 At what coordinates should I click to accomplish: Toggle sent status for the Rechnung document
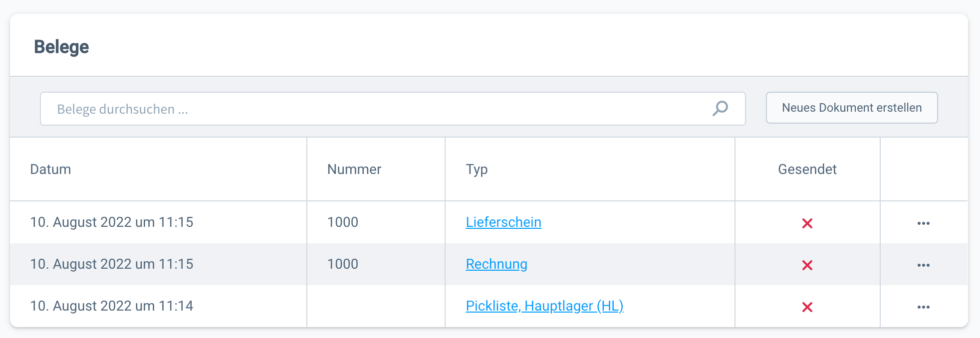tap(807, 265)
